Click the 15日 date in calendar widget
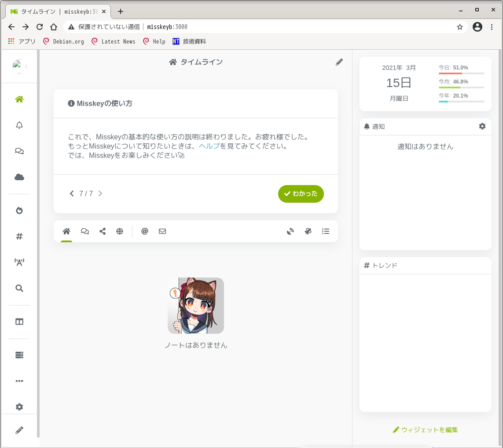The height and width of the screenshot is (448, 503). pyautogui.click(x=399, y=83)
